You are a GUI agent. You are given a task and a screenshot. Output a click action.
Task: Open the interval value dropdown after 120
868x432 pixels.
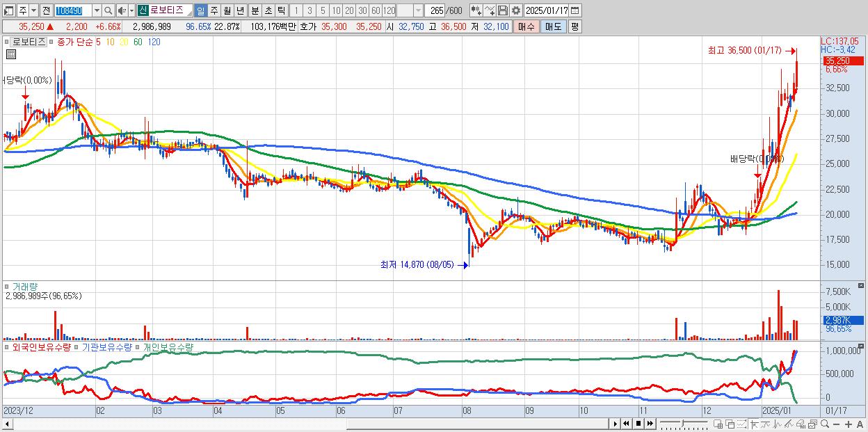click(x=418, y=10)
